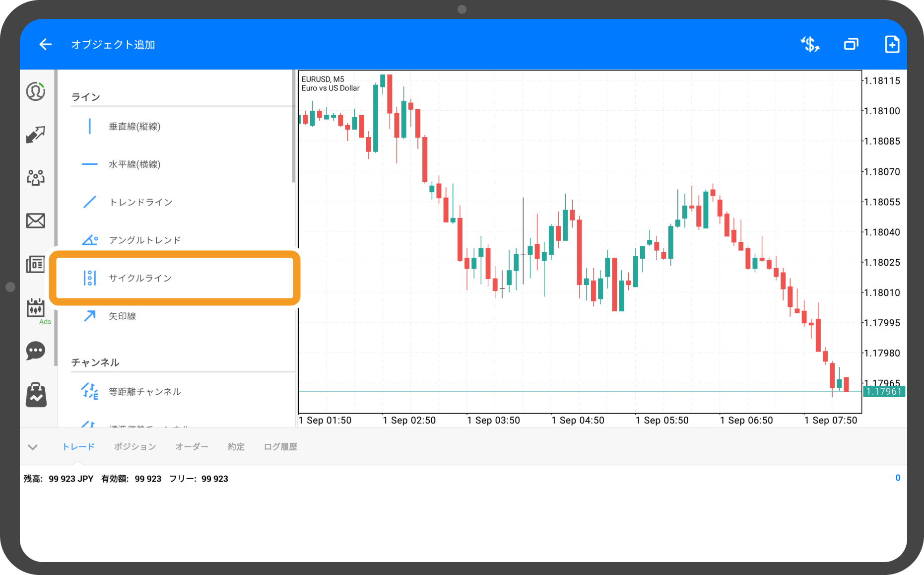The height and width of the screenshot is (575, 924).
Task: Tap the add document plus icon
Action: point(892,45)
